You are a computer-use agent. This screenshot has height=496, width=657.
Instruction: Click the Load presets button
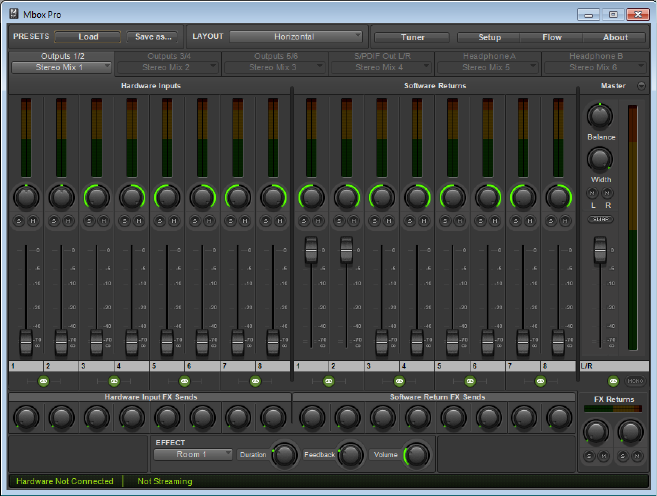click(x=87, y=37)
